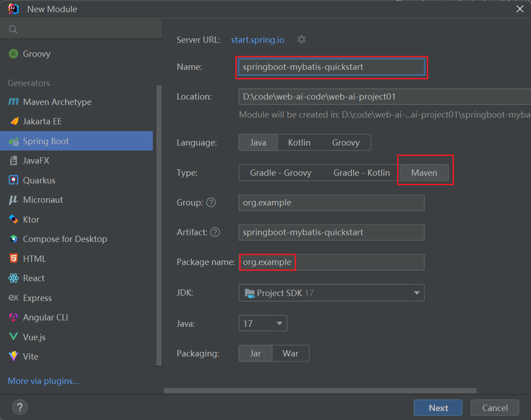Viewport: 531px width, 420px height.
Task: Open Server URL settings gear
Action: click(x=302, y=39)
